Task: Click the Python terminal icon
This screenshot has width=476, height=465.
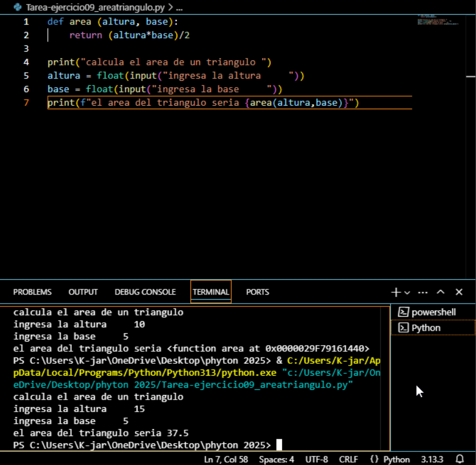Action: tap(403, 328)
